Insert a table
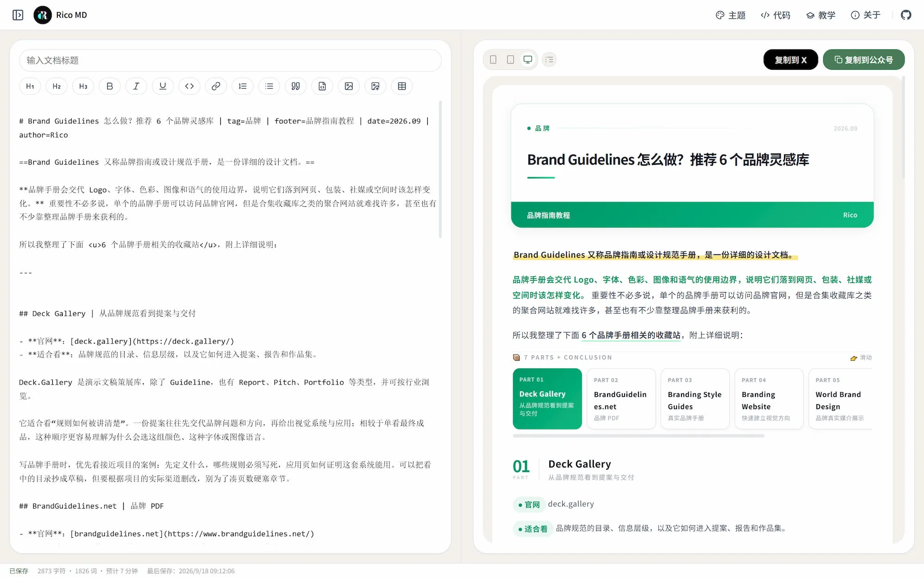Viewport: 924px width, 578px height. [x=402, y=86]
